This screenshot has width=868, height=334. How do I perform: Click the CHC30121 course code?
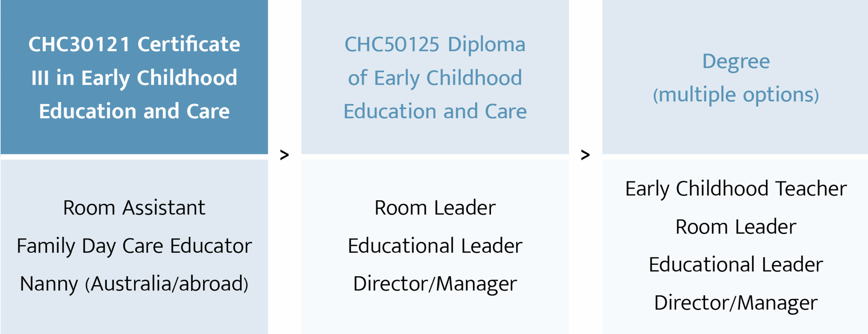[x=79, y=44]
